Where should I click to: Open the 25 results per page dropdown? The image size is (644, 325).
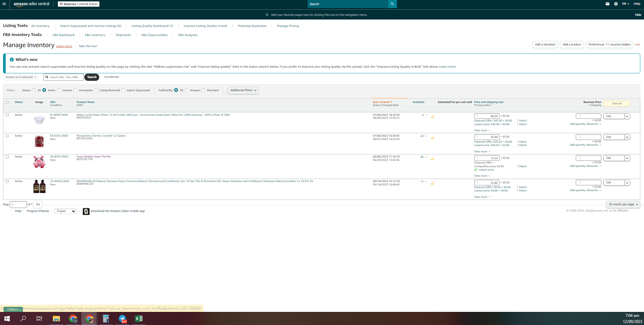[623, 205]
